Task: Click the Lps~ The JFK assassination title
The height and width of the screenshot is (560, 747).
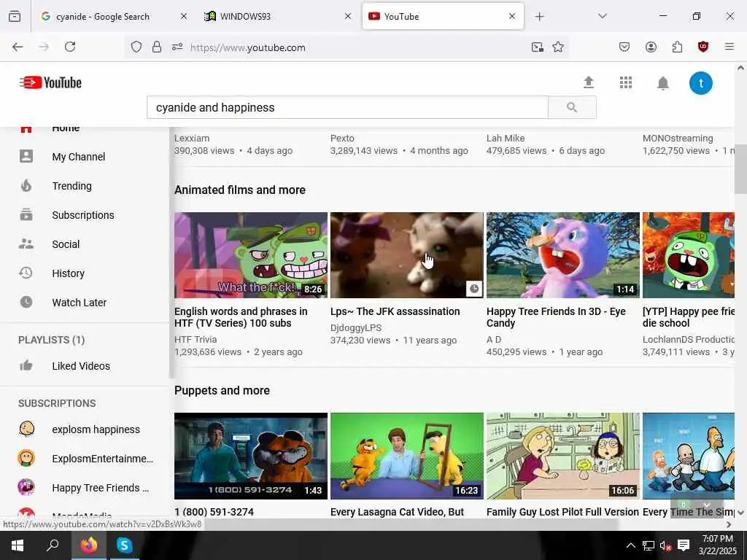Action: click(395, 311)
